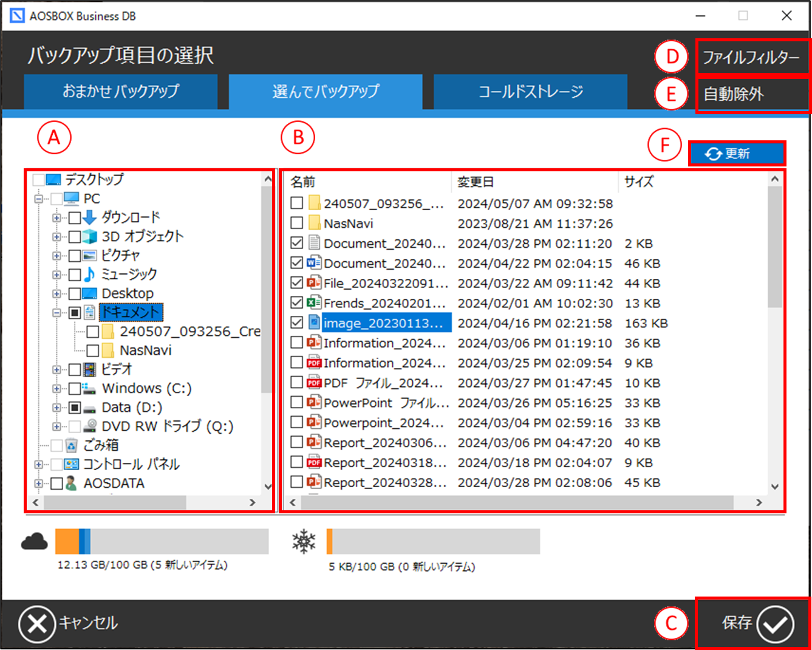Click the cloud storage usage bar
The width and height of the screenshot is (812, 650).
coord(162,541)
